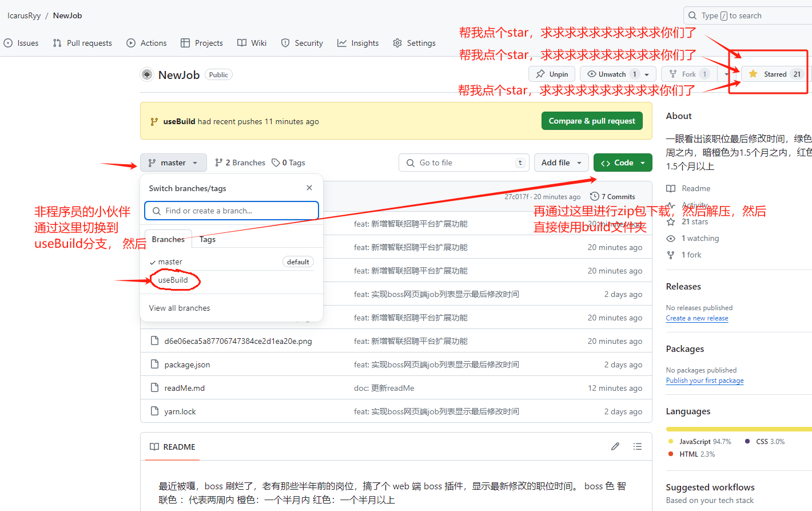Click the CSS 3.0% language entry
812x511 pixels.
[765, 442]
